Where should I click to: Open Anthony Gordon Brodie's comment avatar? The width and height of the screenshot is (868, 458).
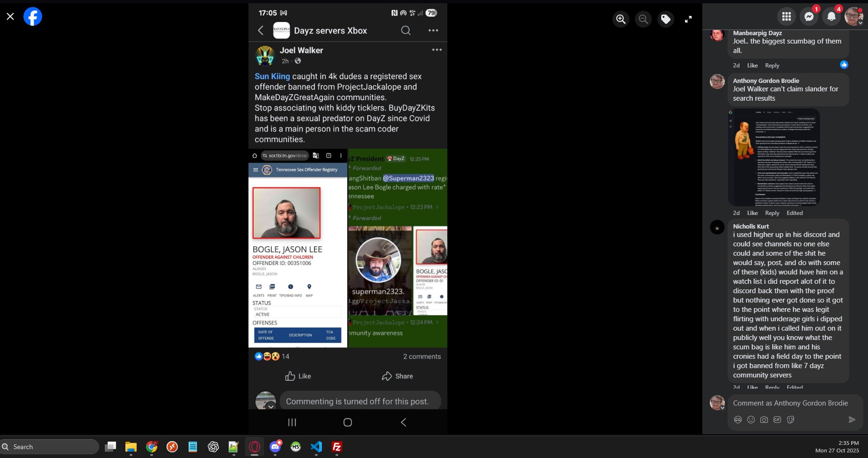(717, 81)
